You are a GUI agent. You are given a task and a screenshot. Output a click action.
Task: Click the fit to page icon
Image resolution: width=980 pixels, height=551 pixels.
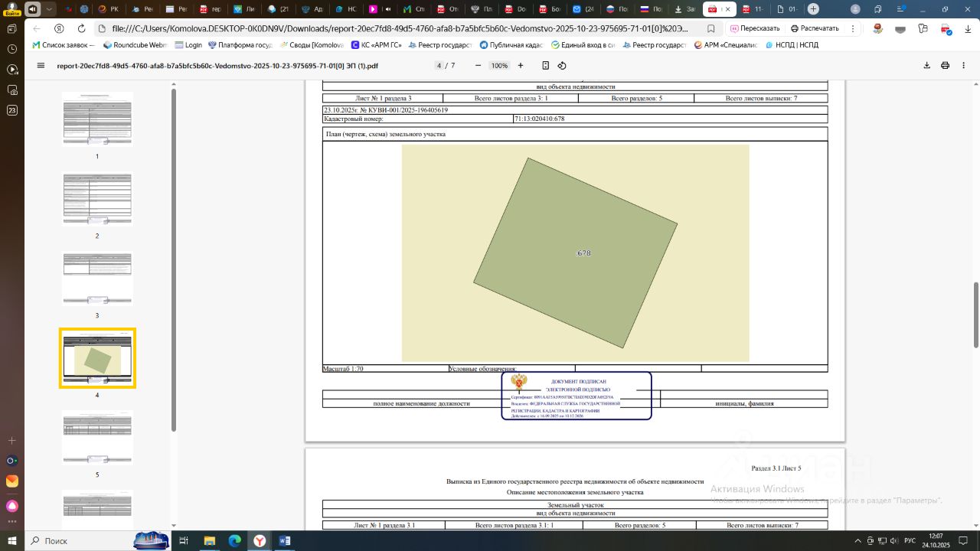pos(545,66)
